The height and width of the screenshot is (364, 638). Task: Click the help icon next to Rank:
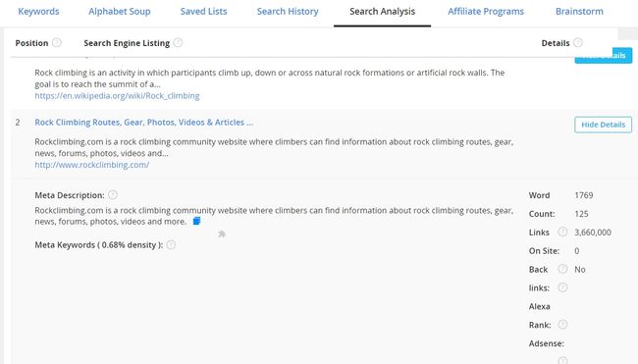(562, 325)
